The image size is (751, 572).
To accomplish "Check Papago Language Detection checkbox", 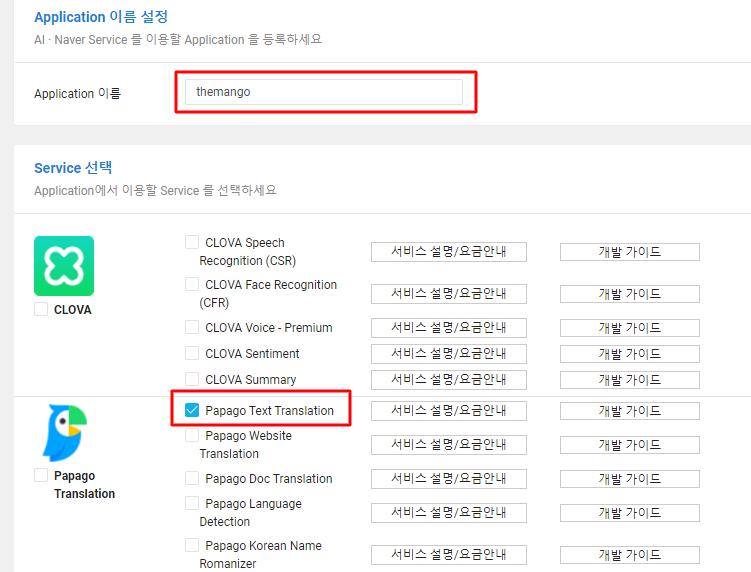I will (x=192, y=503).
